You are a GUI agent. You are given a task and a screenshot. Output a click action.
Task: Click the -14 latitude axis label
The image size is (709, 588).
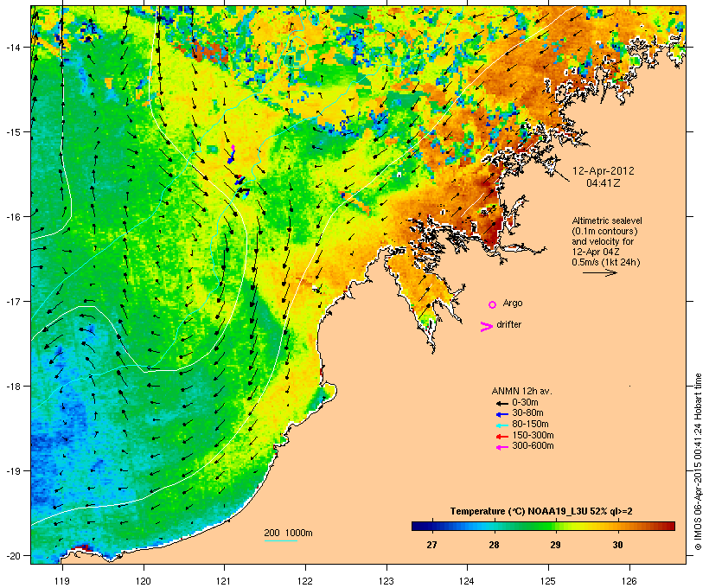12,48
